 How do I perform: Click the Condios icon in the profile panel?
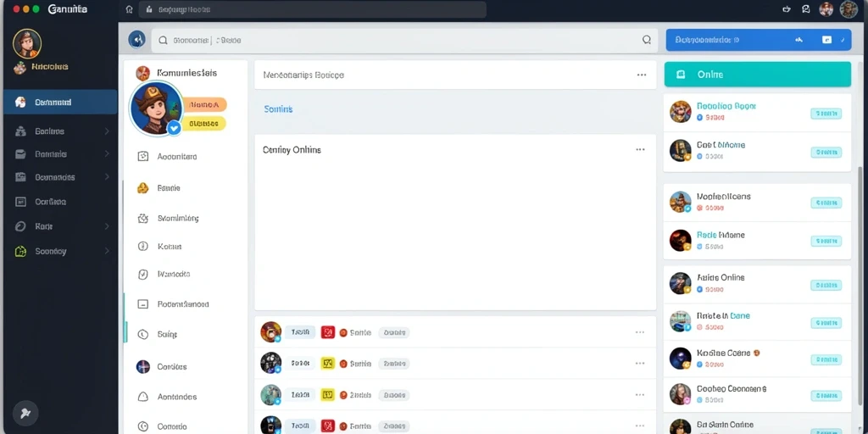pyautogui.click(x=142, y=366)
